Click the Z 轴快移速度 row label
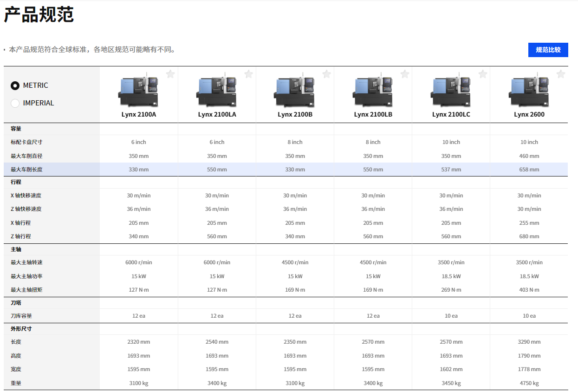 pyautogui.click(x=26, y=209)
